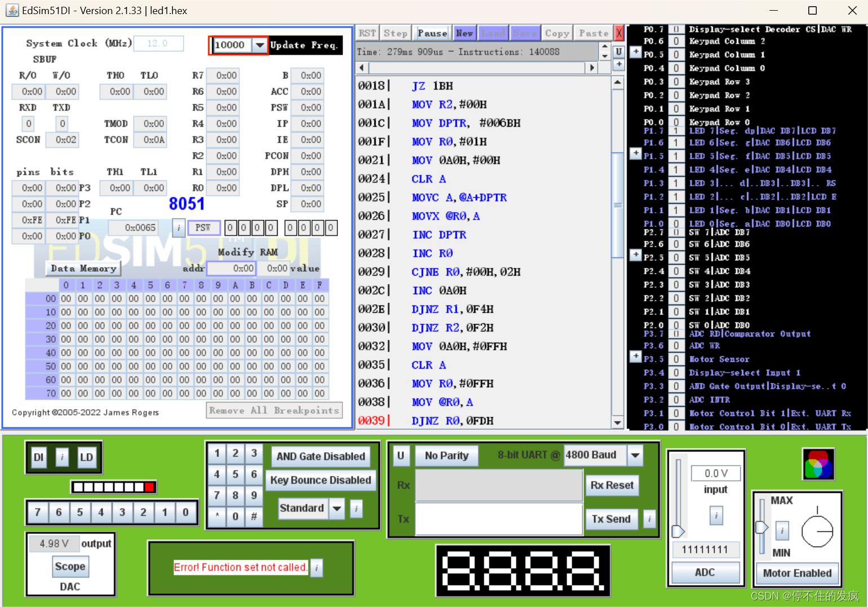Open the 4800 Baud rate dropdown

point(635,455)
